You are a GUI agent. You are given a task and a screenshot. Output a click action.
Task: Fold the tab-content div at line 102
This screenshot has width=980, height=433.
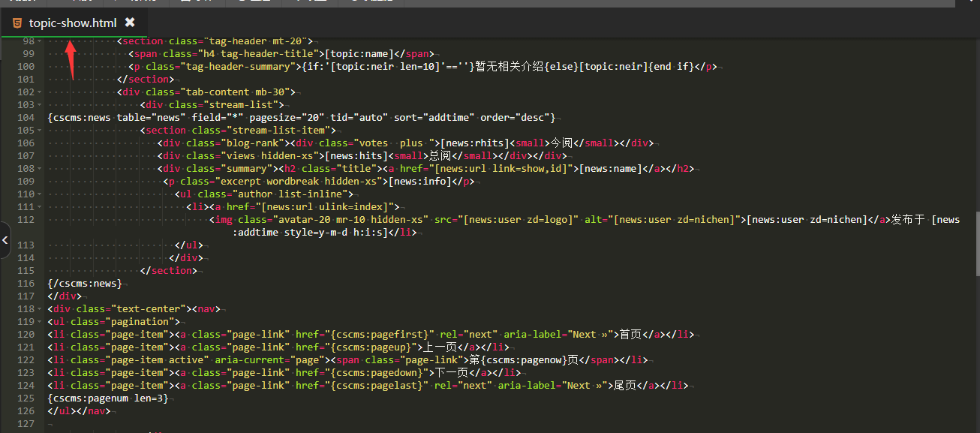coord(40,92)
